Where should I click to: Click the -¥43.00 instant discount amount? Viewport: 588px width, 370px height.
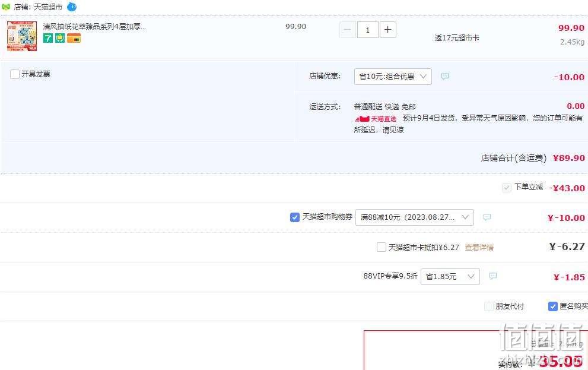point(567,188)
